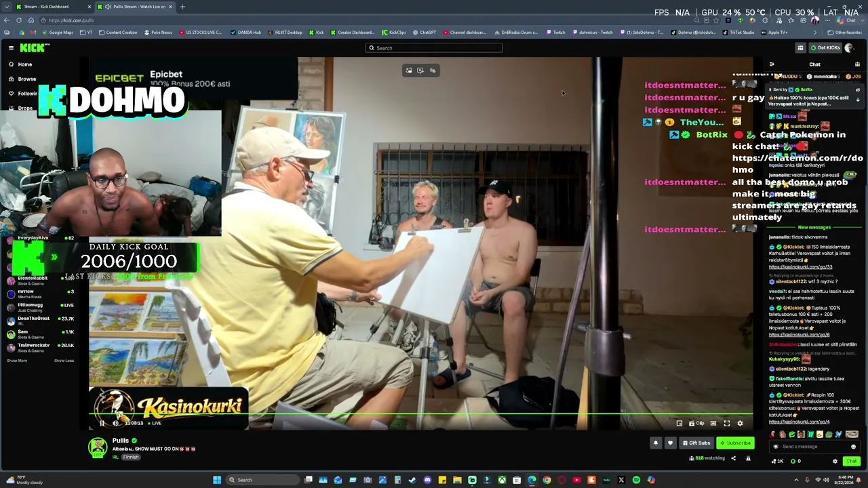Open KickClips bookmark
Image resolution: width=868 pixels, height=488 pixels.
(x=394, y=33)
